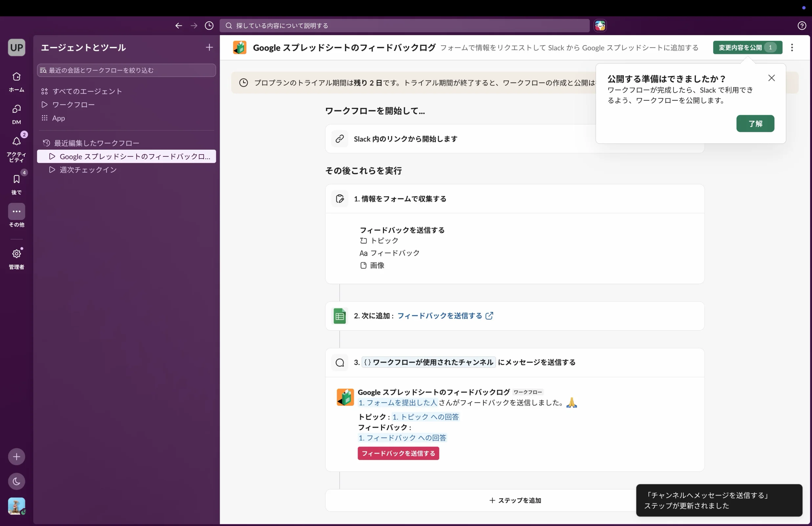Viewport: 812px width, 526px height.
Task: Go forward with the right arrow
Action: (x=194, y=26)
